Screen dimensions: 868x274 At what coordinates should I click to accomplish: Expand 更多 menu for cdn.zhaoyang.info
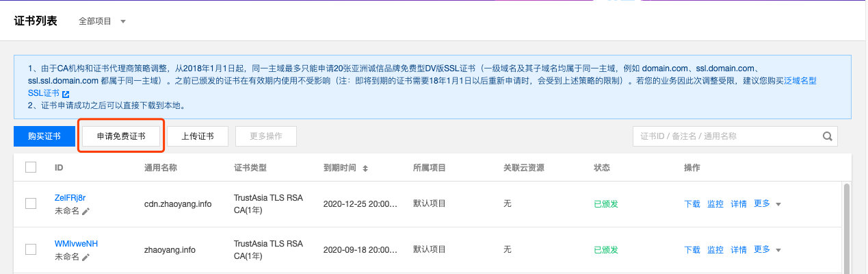tap(767, 203)
